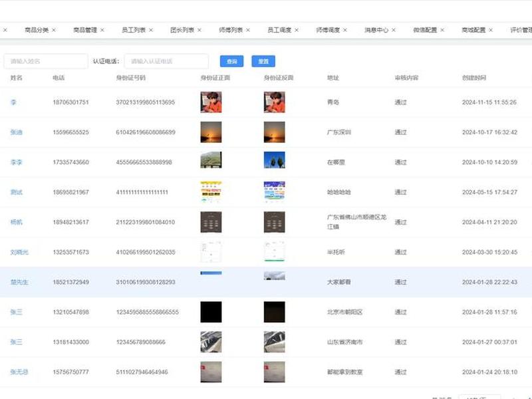This screenshot has height=399, width=532.
Task: View ID back photo for 张无忌
Action: coord(275,372)
